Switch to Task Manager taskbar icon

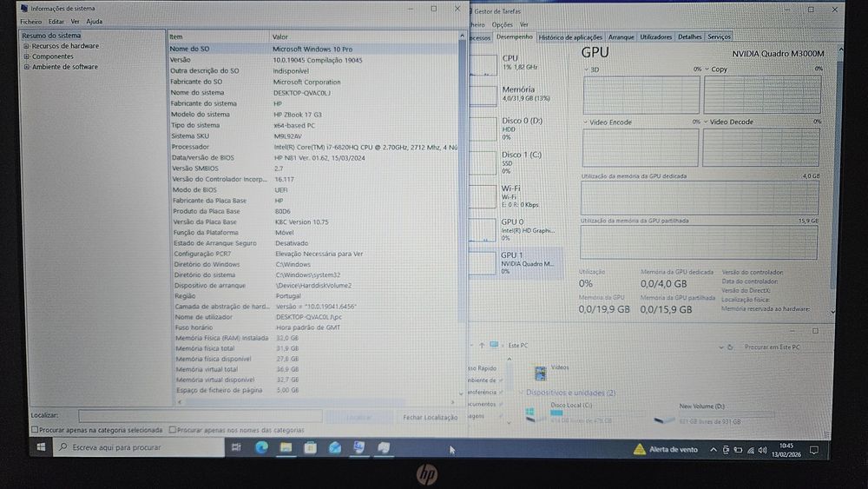click(384, 447)
